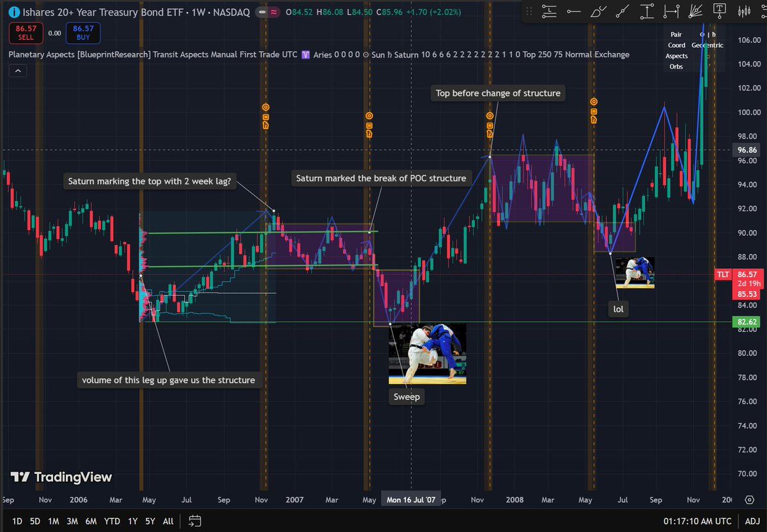This screenshot has height=532, width=767.
Task: Select the 'lol' callout label
Action: tap(618, 310)
